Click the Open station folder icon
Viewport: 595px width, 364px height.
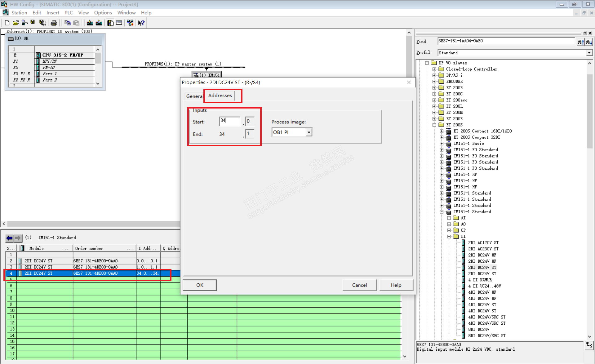[16, 23]
